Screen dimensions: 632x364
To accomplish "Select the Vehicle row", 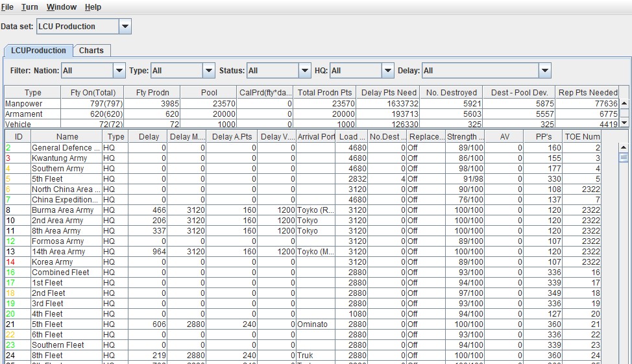I will tap(311, 124).
